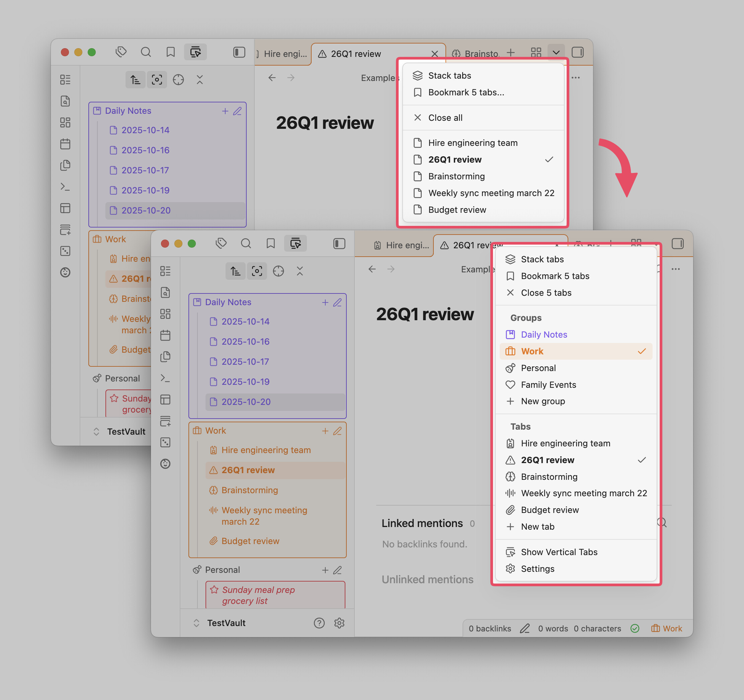
Task: Open the copy/templates icon in front ribbon
Action: click(165, 357)
